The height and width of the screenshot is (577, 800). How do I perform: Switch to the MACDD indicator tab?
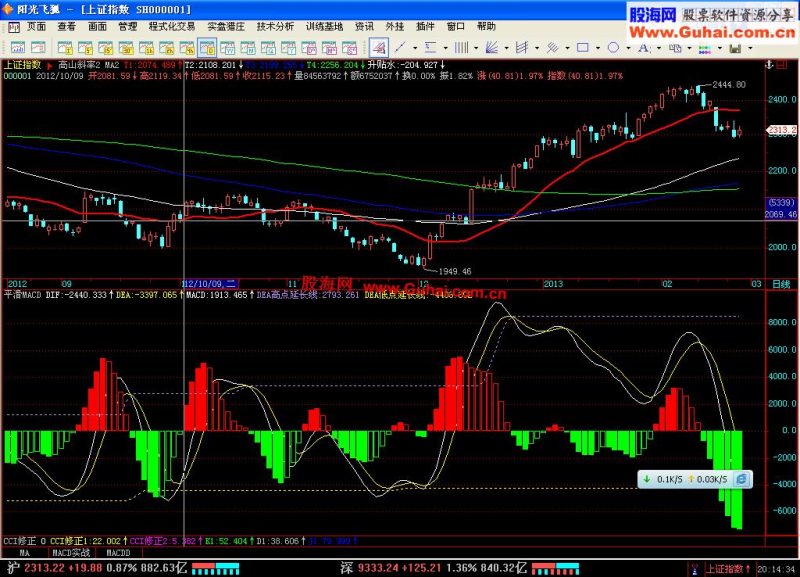[x=118, y=553]
